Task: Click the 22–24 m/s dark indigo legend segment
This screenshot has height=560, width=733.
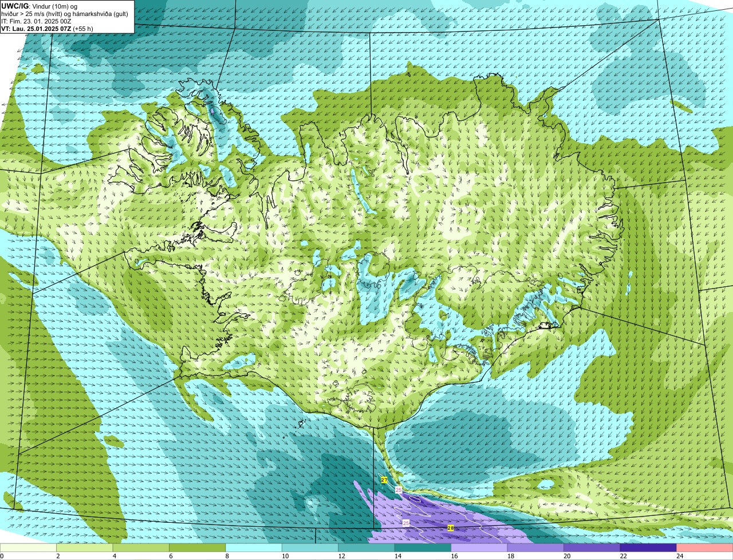Action: 648,548
